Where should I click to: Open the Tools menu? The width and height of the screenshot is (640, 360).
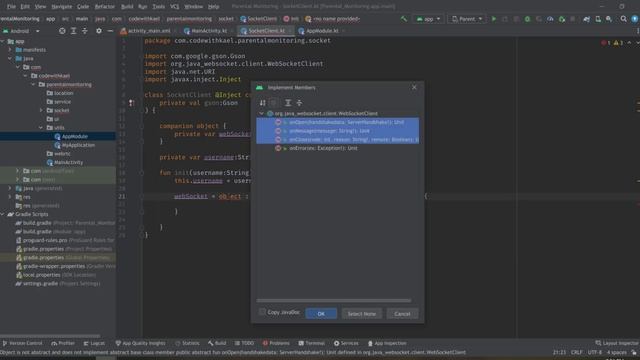[158, 7]
